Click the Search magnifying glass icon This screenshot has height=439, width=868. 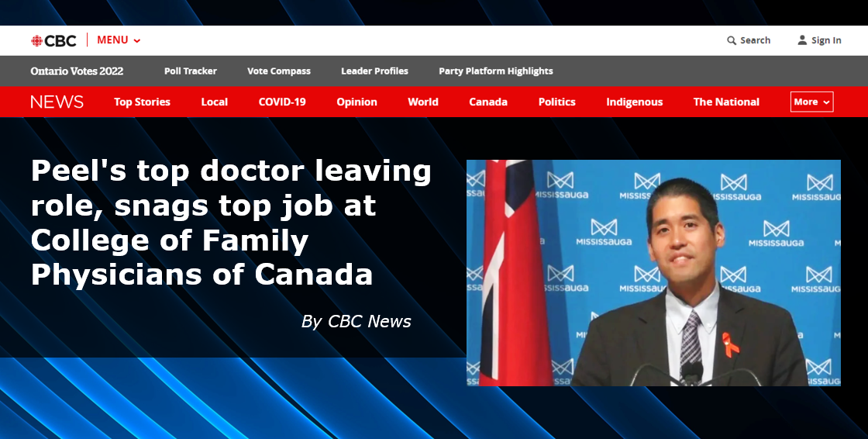point(732,40)
